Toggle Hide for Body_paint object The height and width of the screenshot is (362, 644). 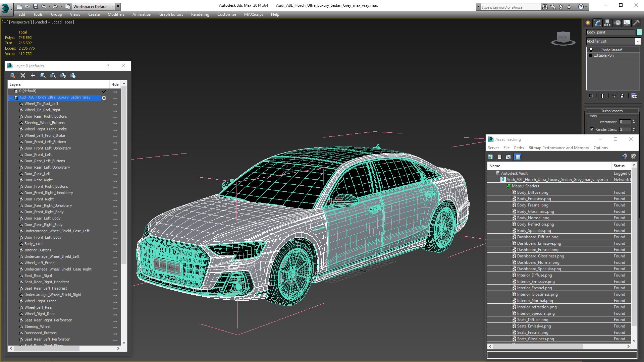115,244
